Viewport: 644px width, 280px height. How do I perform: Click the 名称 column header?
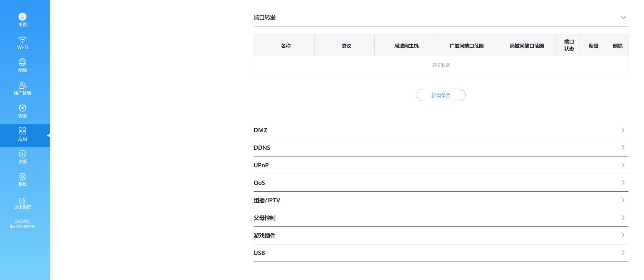[x=285, y=46]
